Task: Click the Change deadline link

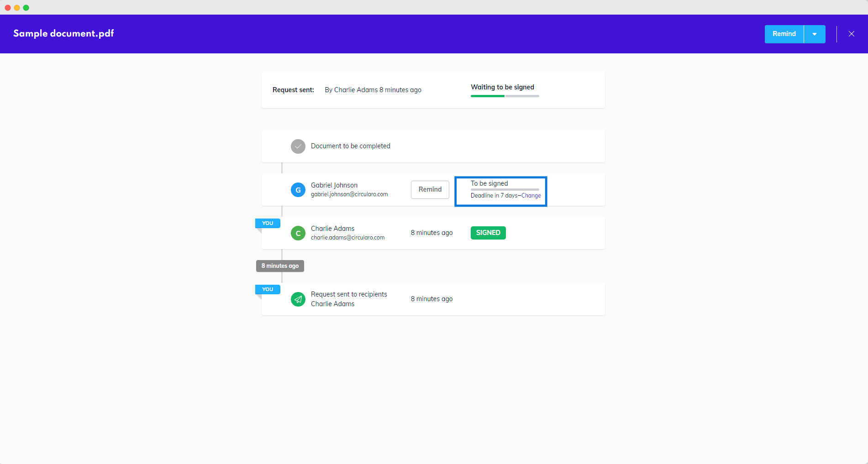Action: tap(531, 196)
